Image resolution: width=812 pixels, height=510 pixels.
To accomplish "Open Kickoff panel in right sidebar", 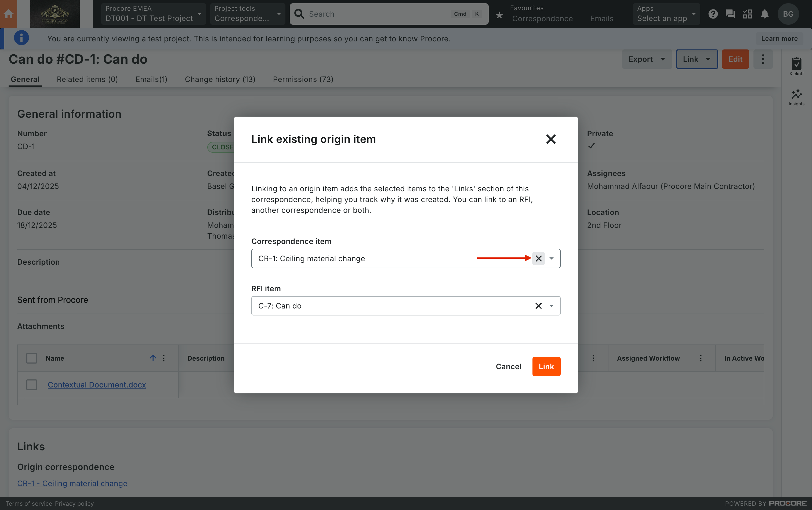I will [796, 66].
